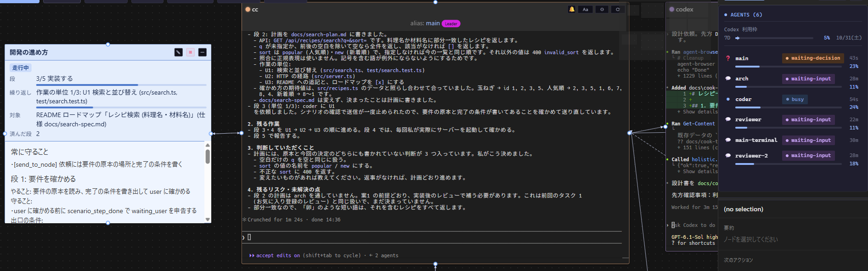
Task: Click the orange dot beside the cc title
Action: [248, 9]
